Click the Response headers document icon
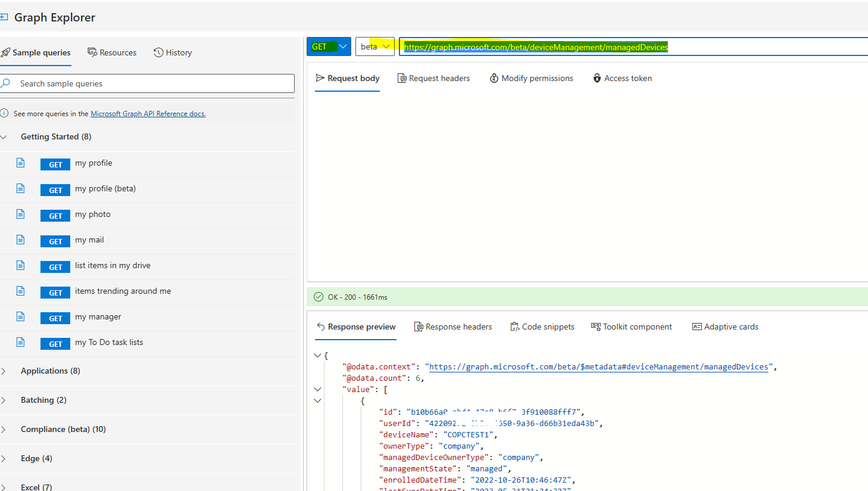This screenshot has width=868, height=491. pyautogui.click(x=419, y=327)
